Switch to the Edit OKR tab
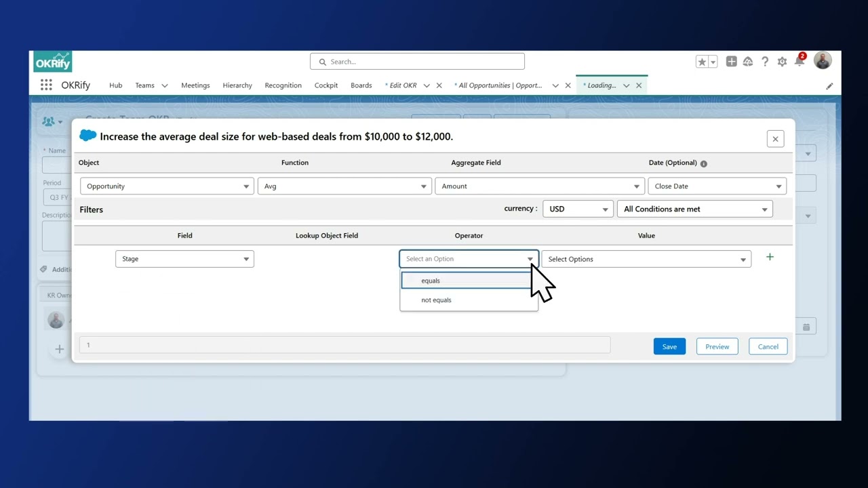 coord(401,85)
